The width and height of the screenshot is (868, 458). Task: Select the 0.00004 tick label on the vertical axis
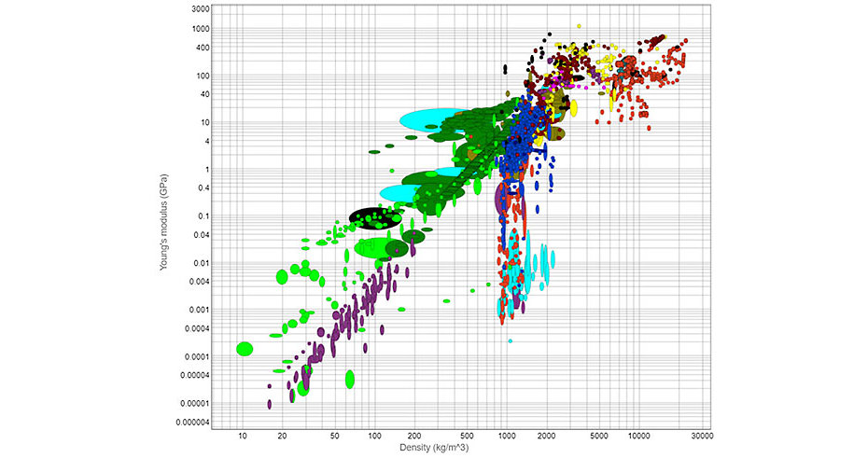pyautogui.click(x=197, y=376)
